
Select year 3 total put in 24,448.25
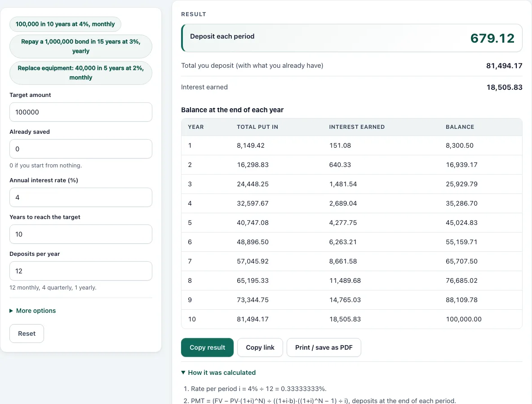(x=253, y=184)
